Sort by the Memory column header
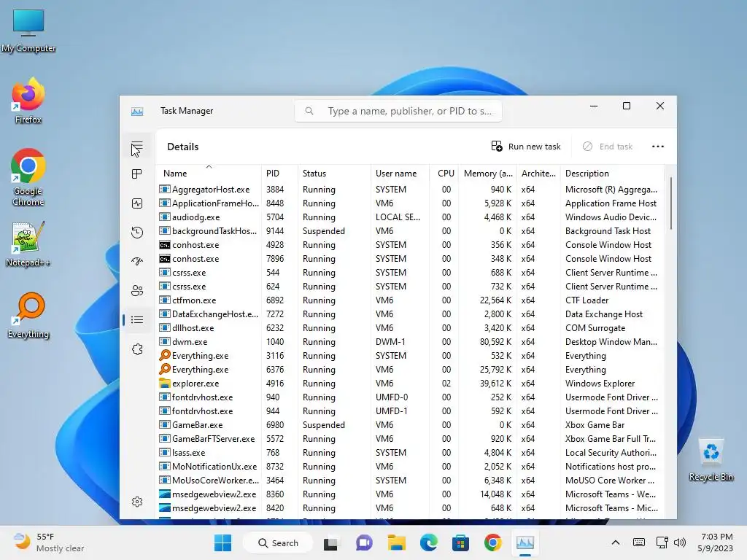Viewport: 747px width, 560px height. tap(488, 174)
